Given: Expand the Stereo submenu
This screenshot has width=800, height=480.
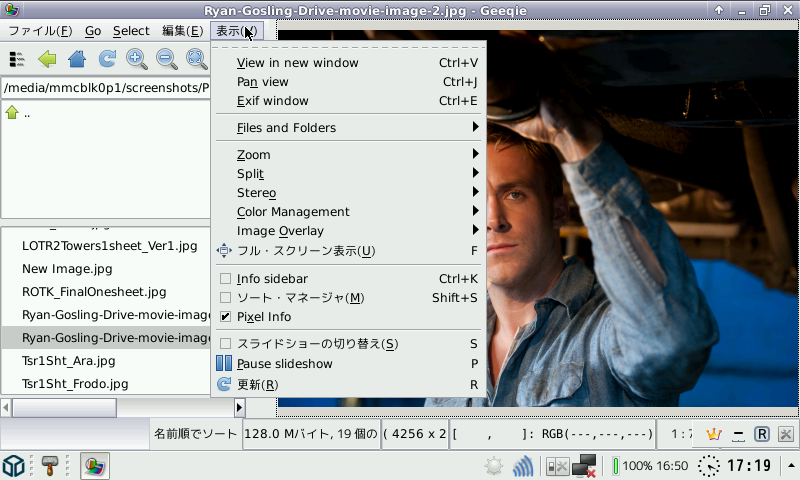Looking at the screenshot, I should 348,192.
